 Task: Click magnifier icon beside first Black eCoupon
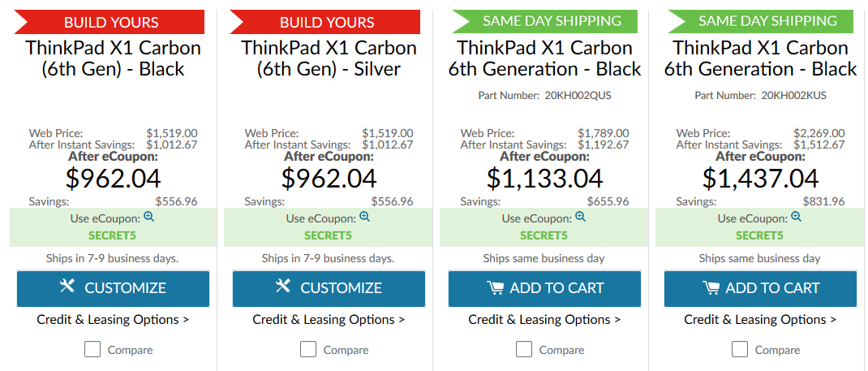point(148,217)
